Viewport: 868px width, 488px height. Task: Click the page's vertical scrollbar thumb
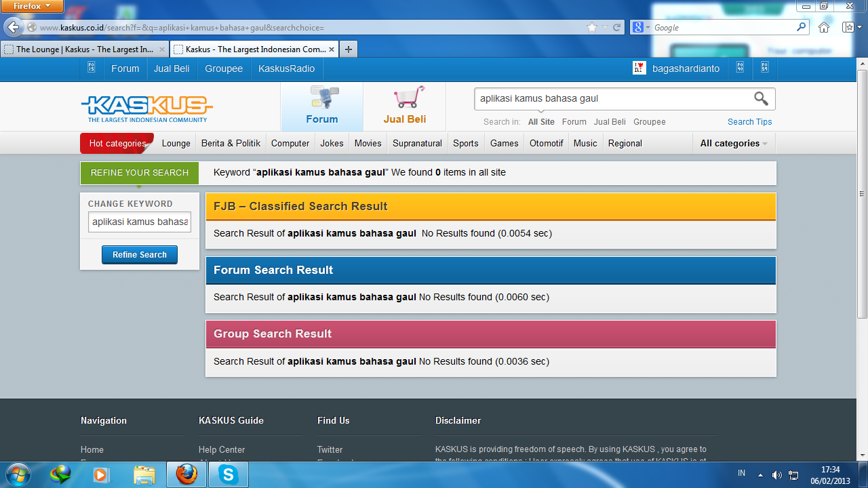pyautogui.click(x=863, y=193)
